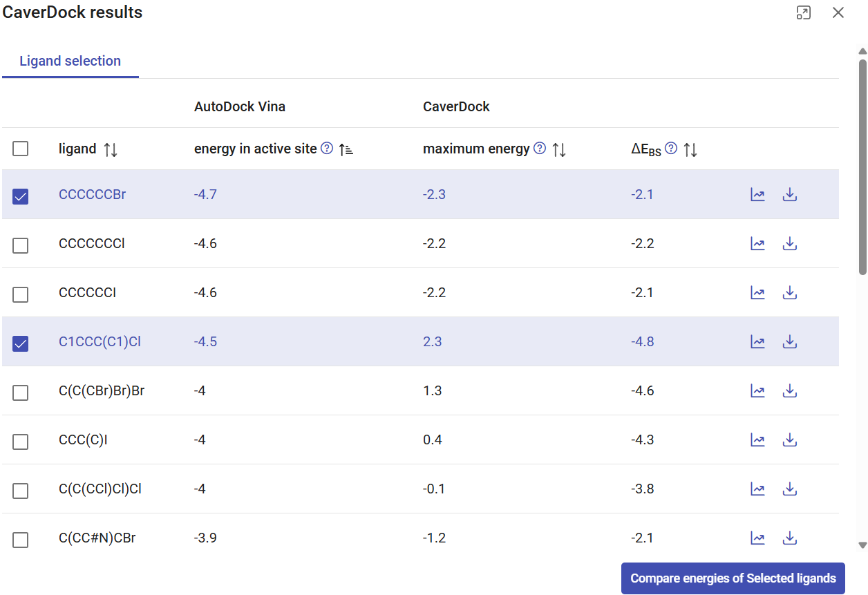Click help icon next to maximum energy
868x595 pixels.
(540, 149)
